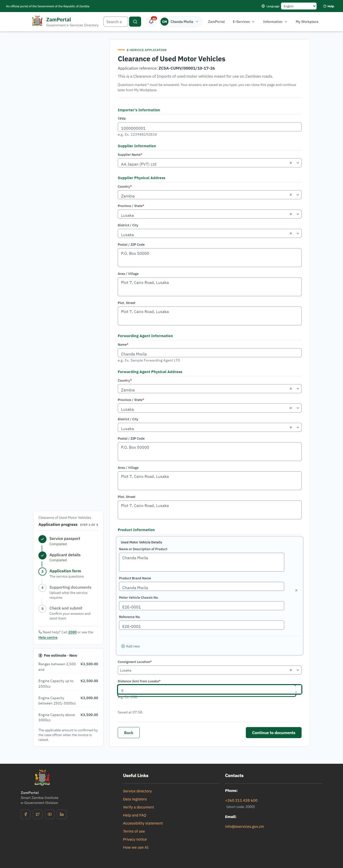The width and height of the screenshot is (343, 868).
Task: Open the Information menu
Action: tap(275, 22)
